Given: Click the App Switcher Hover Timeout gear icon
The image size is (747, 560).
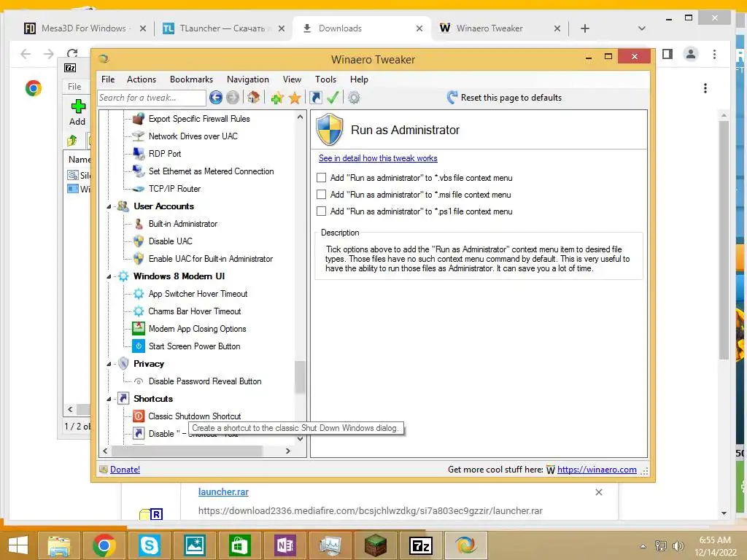Looking at the screenshot, I should click(138, 294).
